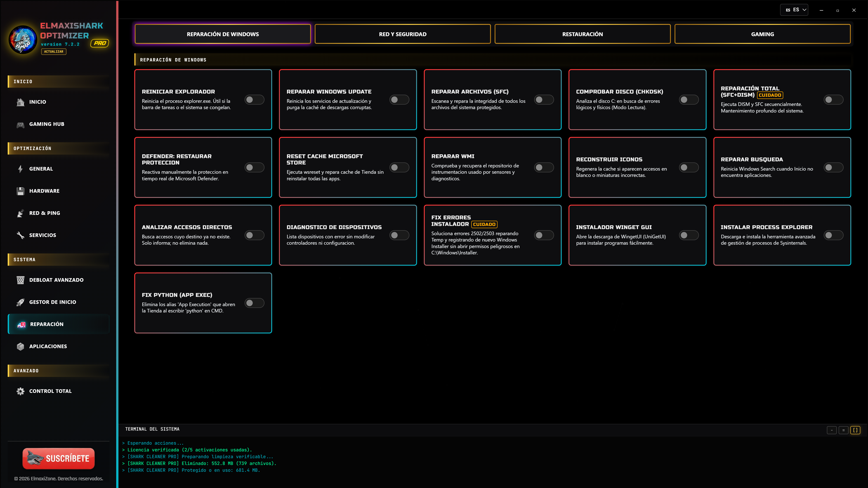This screenshot has height=488, width=868.
Task: Maximize the terminal panel with bracket button
Action: pyautogui.click(x=855, y=430)
